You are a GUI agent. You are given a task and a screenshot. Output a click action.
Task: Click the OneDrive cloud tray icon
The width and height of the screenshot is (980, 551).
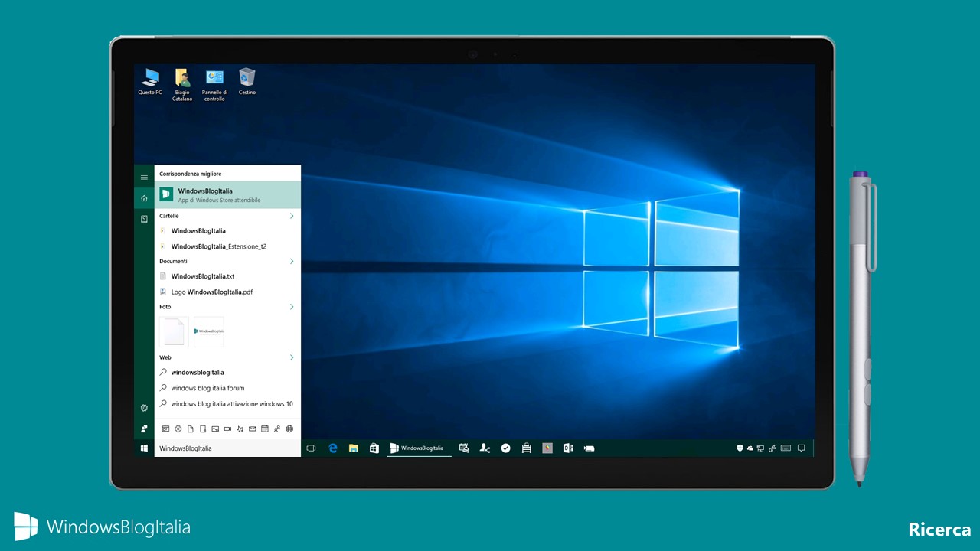tap(750, 448)
